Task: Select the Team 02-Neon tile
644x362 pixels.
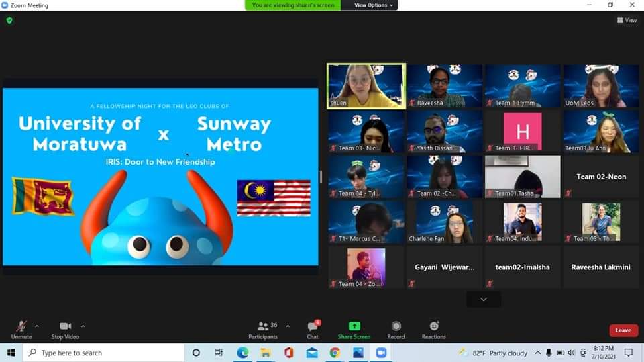Action: [x=601, y=177]
